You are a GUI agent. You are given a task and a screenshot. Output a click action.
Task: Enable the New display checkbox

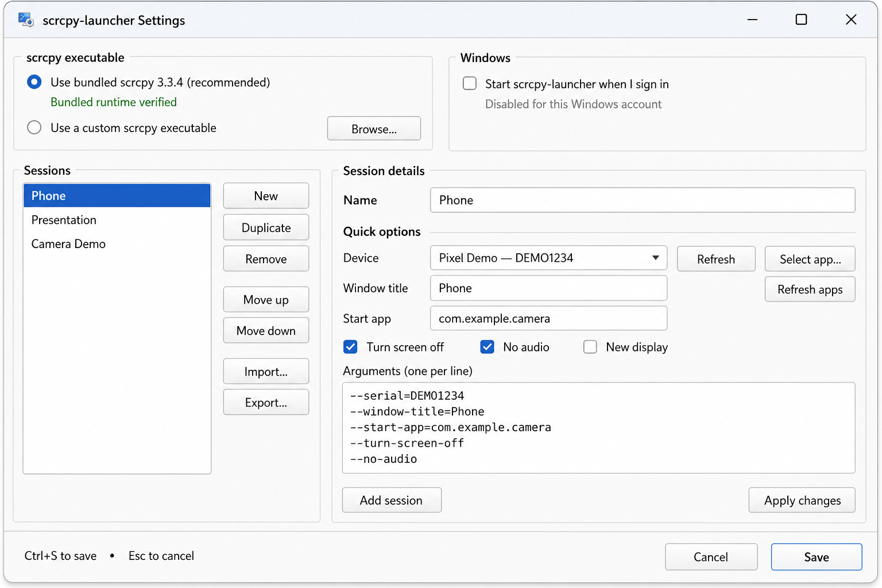[x=590, y=347]
